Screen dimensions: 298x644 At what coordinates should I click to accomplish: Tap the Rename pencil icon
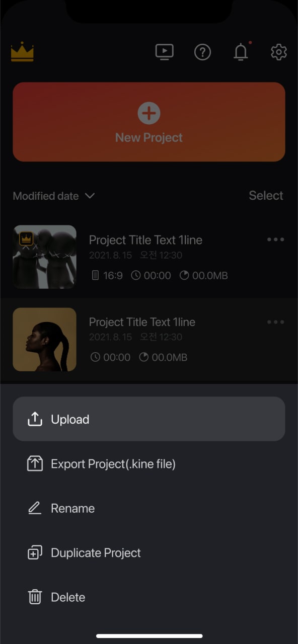tap(34, 508)
